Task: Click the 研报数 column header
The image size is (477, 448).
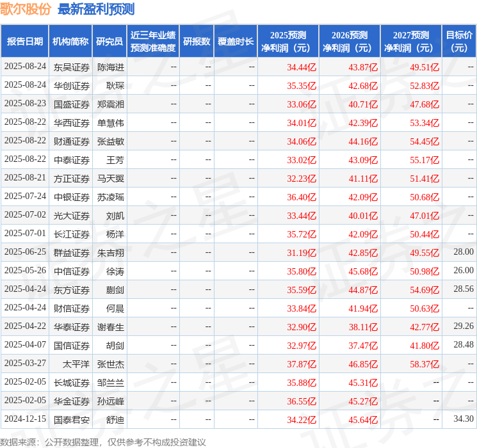Action: coord(196,42)
